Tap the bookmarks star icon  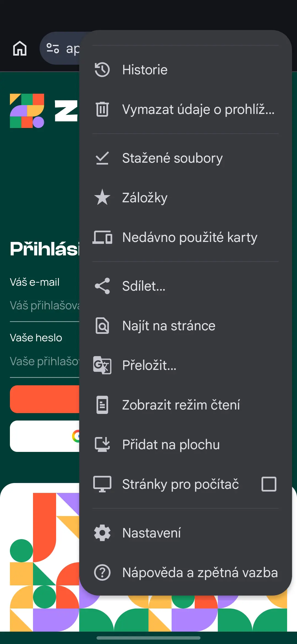pyautogui.click(x=102, y=197)
